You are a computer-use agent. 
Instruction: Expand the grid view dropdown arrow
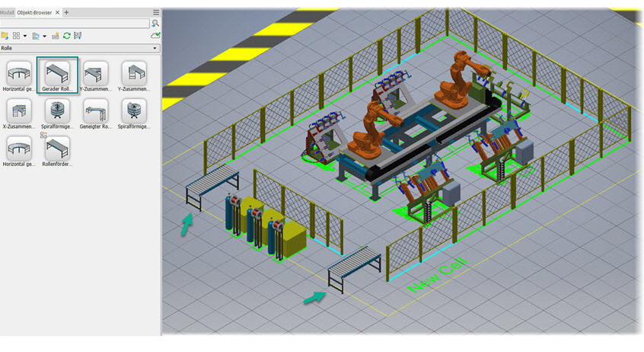pos(25,36)
